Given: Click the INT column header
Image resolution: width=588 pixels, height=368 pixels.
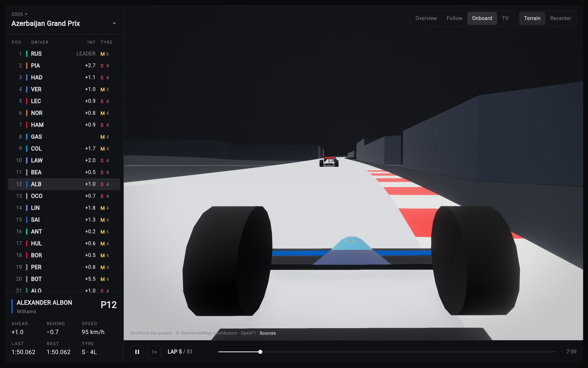Looking at the screenshot, I should coord(91,42).
